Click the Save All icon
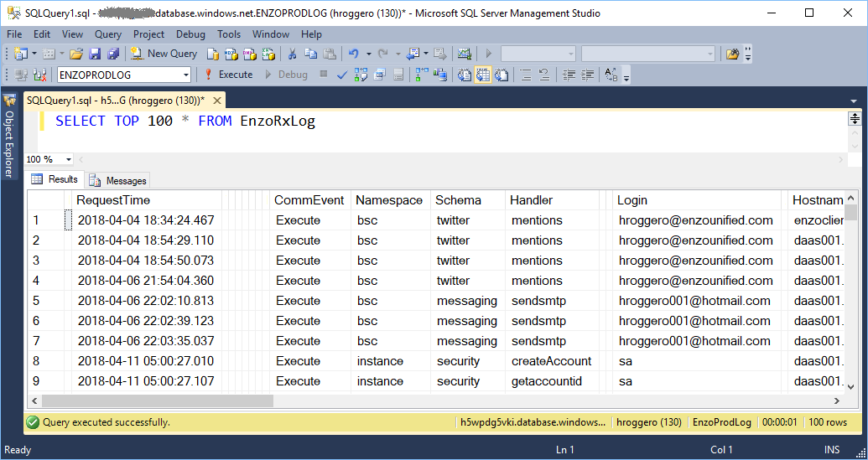Screen dimensions: 868x460 (113, 54)
